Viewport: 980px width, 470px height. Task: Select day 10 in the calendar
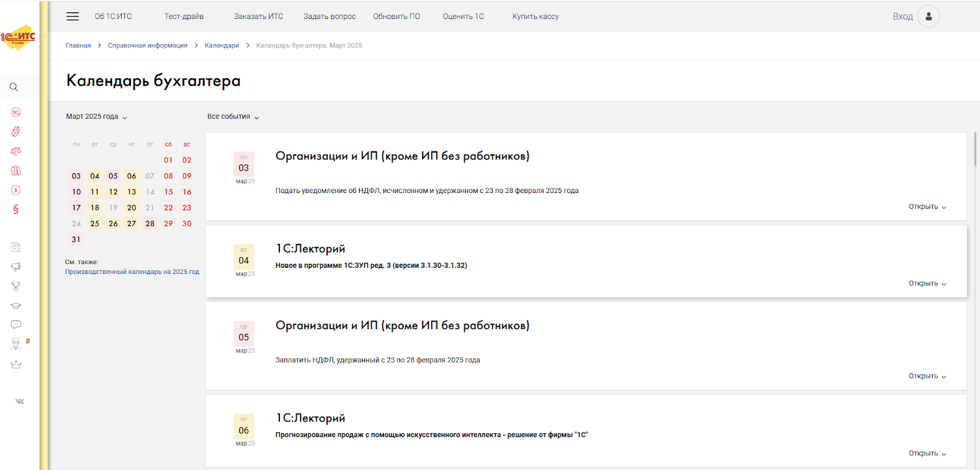(x=76, y=192)
